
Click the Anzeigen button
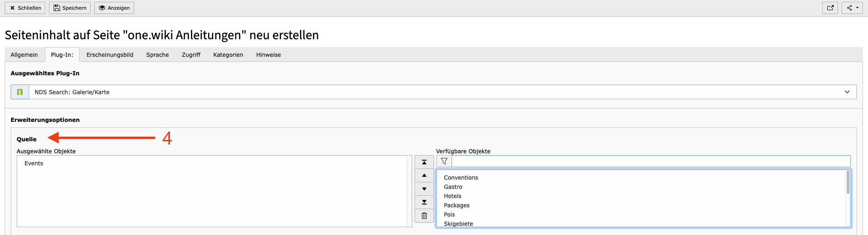(114, 8)
